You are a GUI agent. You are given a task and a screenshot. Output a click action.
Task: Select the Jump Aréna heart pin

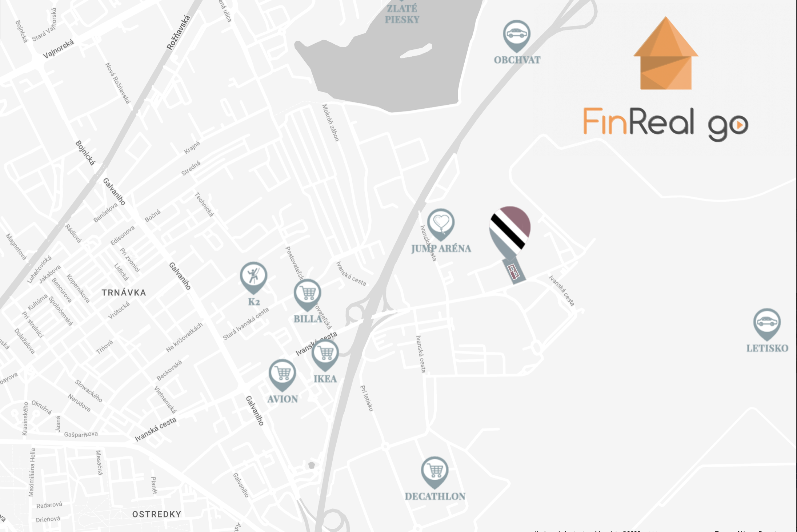pos(441,224)
